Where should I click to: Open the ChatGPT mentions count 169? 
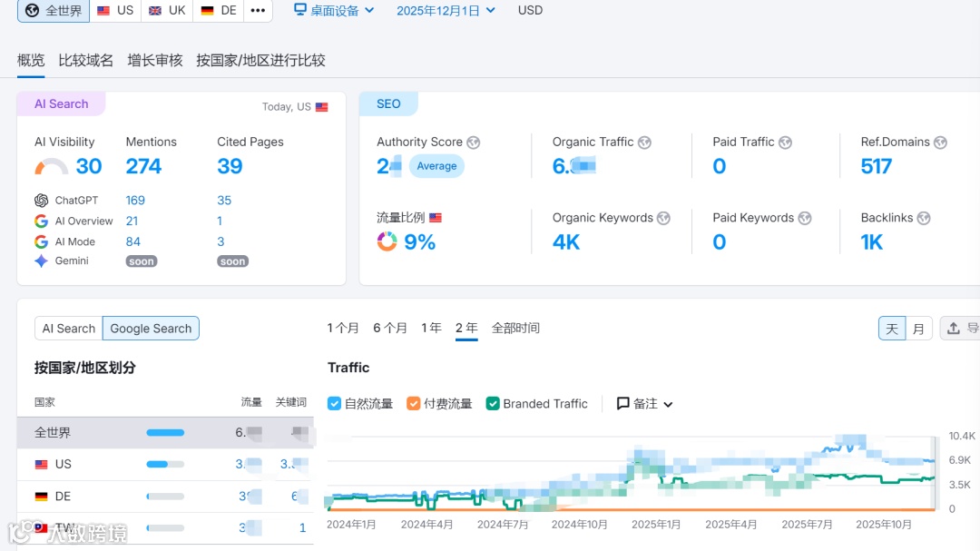(135, 201)
